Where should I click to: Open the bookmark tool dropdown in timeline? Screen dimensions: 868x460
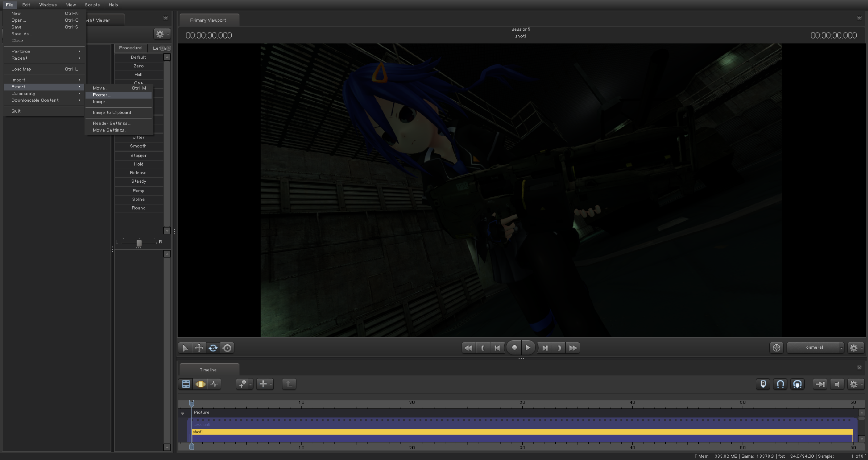tap(244, 384)
